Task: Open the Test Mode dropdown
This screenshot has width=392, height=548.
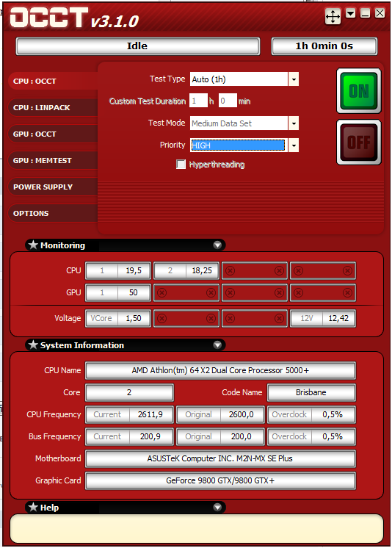Action: 294,123
